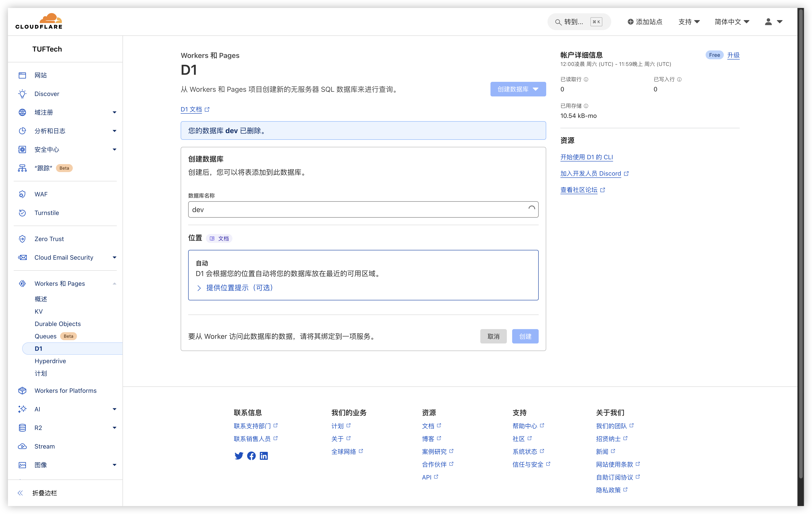812x514 pixels.
Task: Click the WAF shield icon in sidebar
Action: (22, 194)
